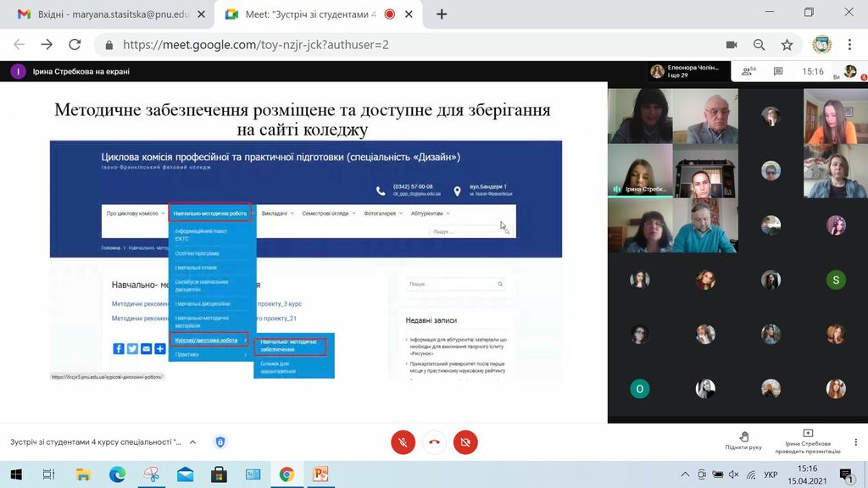Open the participants list icon
The height and width of the screenshot is (488, 868).
(748, 72)
